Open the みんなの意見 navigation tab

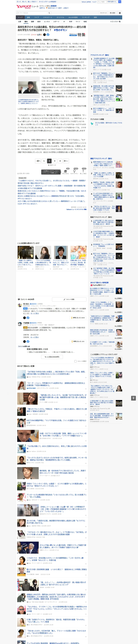[73, 17]
